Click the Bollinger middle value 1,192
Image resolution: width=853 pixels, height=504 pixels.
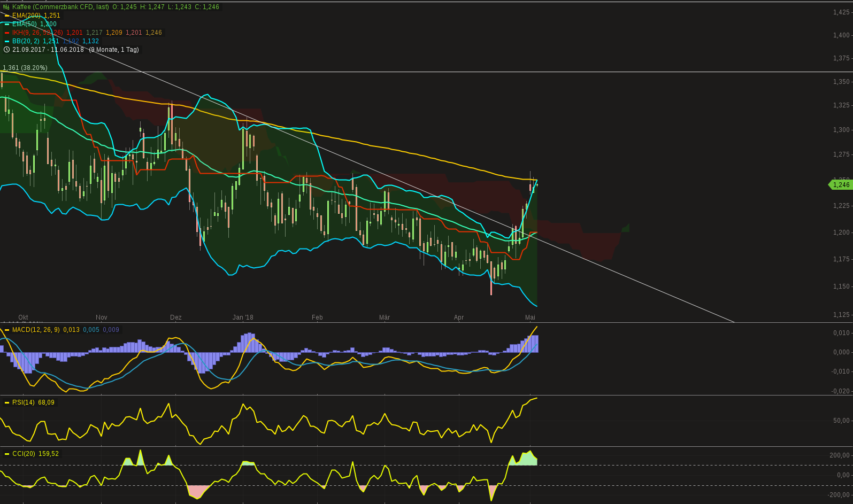71,41
